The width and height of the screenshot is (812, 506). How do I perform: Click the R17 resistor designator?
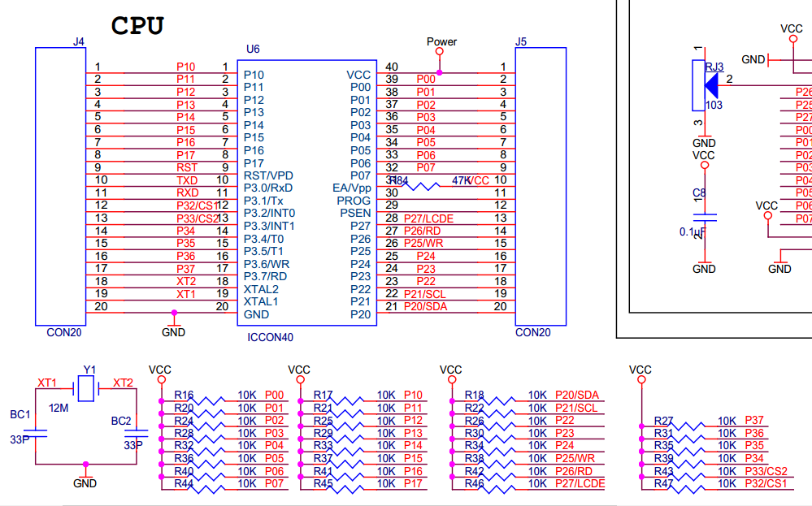pos(323,396)
